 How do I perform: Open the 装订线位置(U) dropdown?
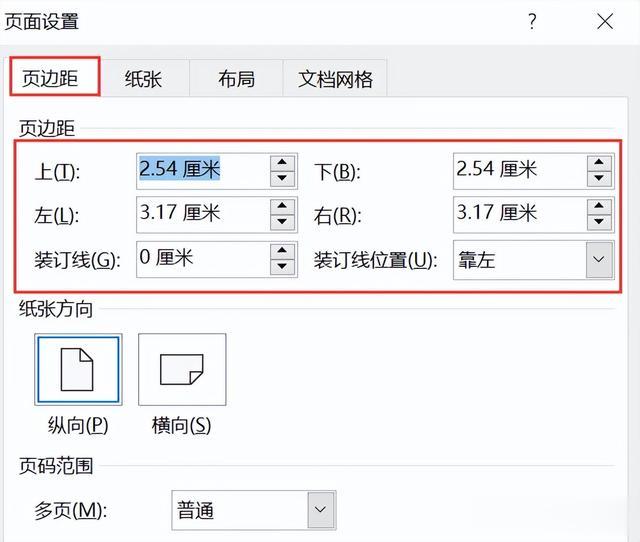coord(533,260)
